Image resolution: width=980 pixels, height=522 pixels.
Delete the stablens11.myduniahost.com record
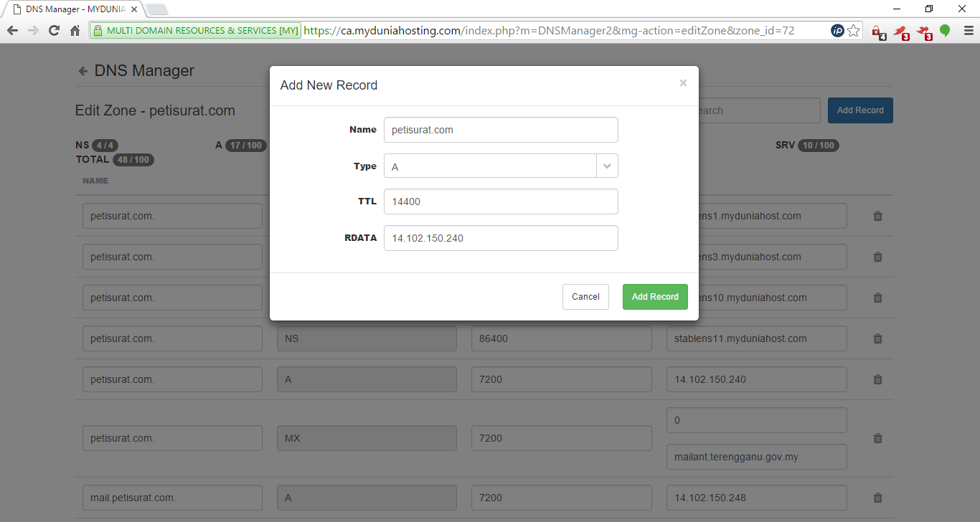(x=877, y=338)
